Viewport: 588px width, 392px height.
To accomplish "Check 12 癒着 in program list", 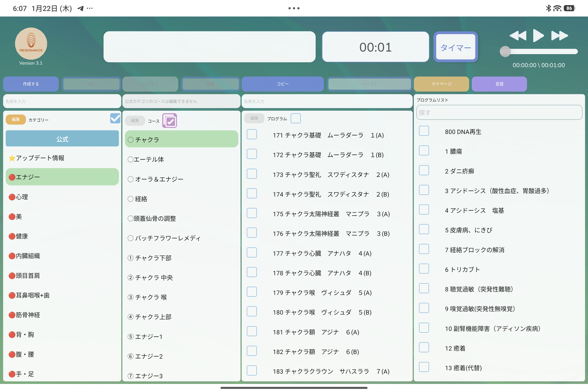I will [x=424, y=348].
